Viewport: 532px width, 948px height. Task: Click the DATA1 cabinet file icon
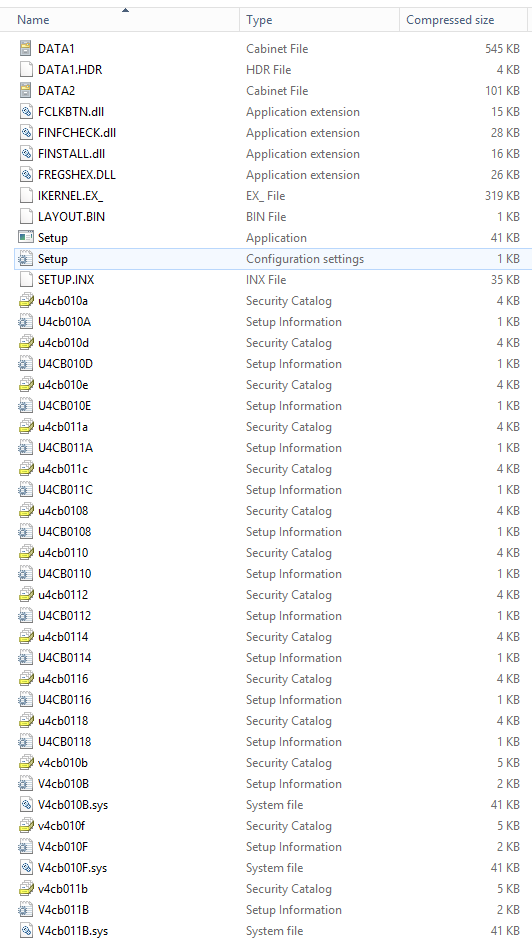click(26, 48)
